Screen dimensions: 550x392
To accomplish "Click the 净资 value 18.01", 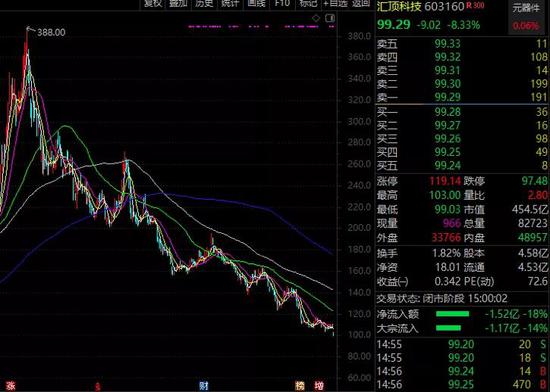I will tap(447, 267).
